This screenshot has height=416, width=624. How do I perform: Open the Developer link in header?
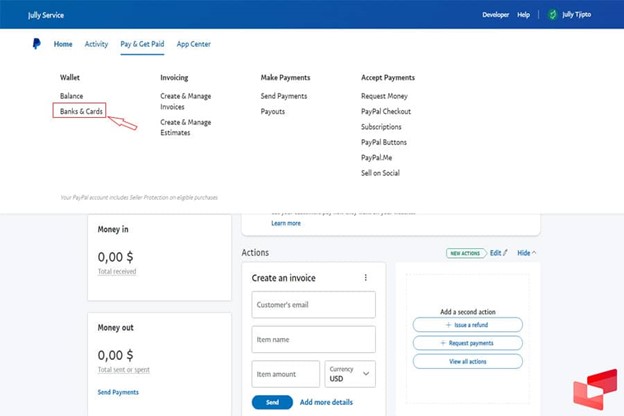coord(495,15)
